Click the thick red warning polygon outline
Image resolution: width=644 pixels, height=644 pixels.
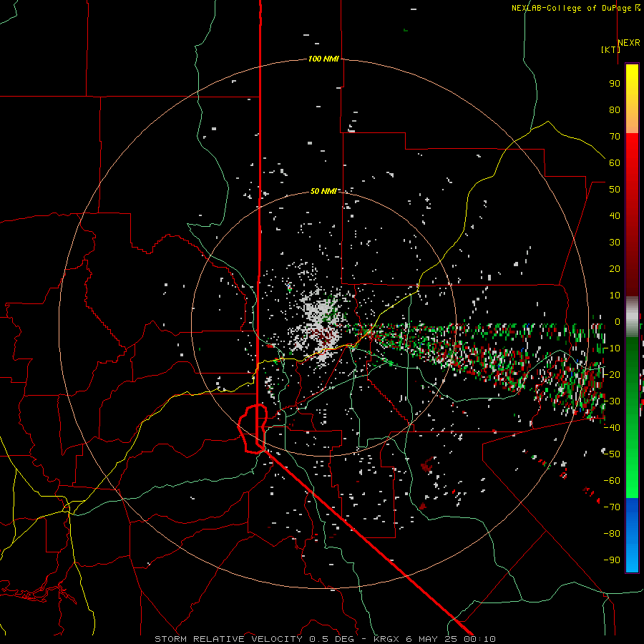pyautogui.click(x=253, y=429)
